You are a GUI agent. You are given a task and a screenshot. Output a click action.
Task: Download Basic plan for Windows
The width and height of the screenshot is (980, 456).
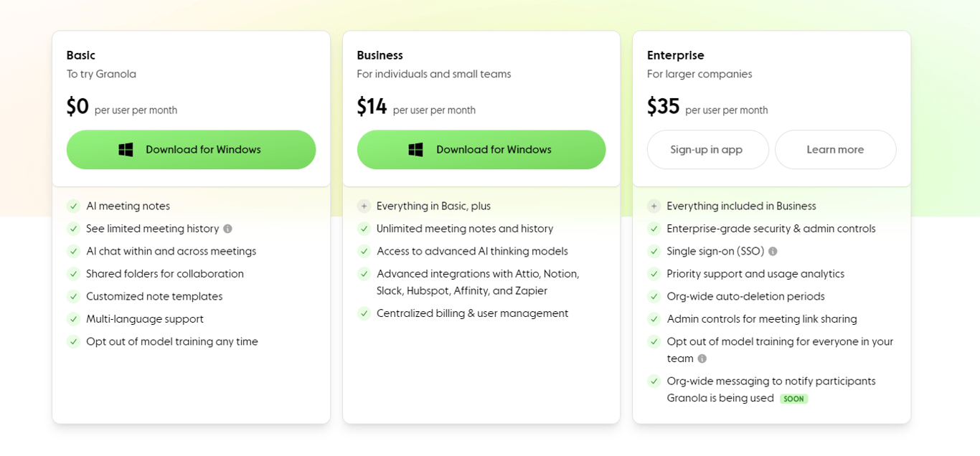pos(191,150)
